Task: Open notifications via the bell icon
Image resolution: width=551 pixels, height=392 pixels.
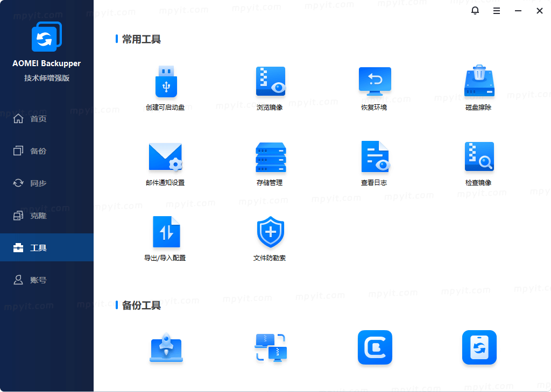Action: point(475,11)
